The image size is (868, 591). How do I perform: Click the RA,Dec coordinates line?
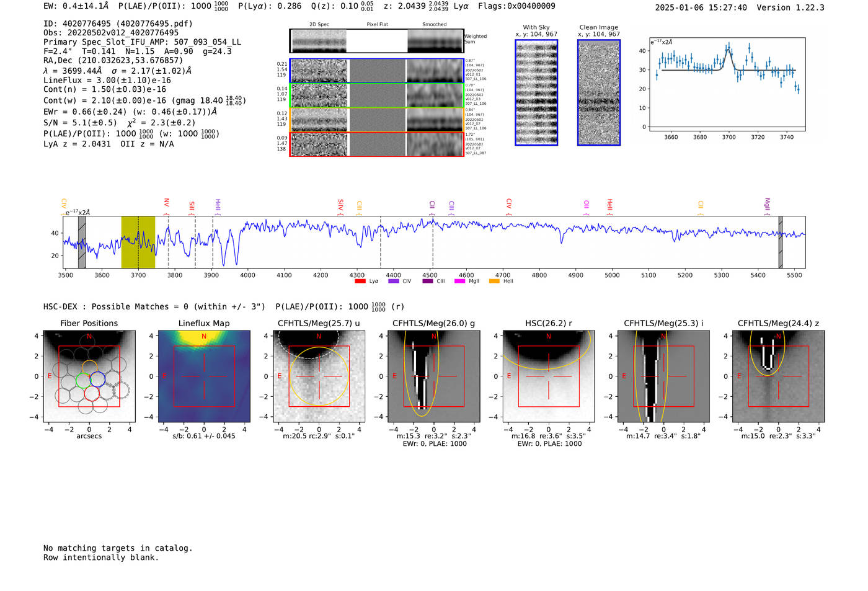tap(113, 61)
